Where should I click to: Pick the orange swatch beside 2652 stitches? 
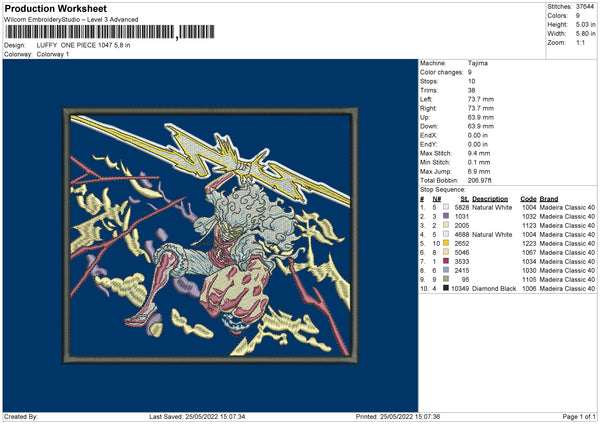click(446, 243)
